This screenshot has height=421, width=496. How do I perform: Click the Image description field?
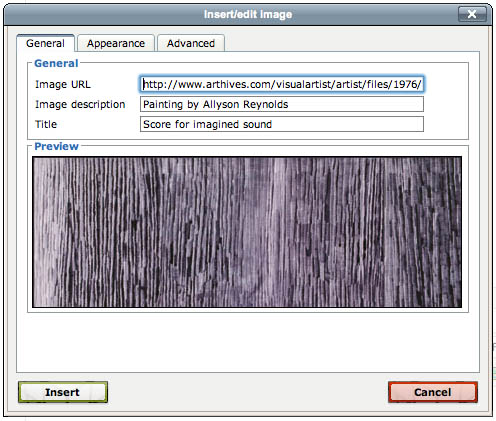tap(282, 104)
